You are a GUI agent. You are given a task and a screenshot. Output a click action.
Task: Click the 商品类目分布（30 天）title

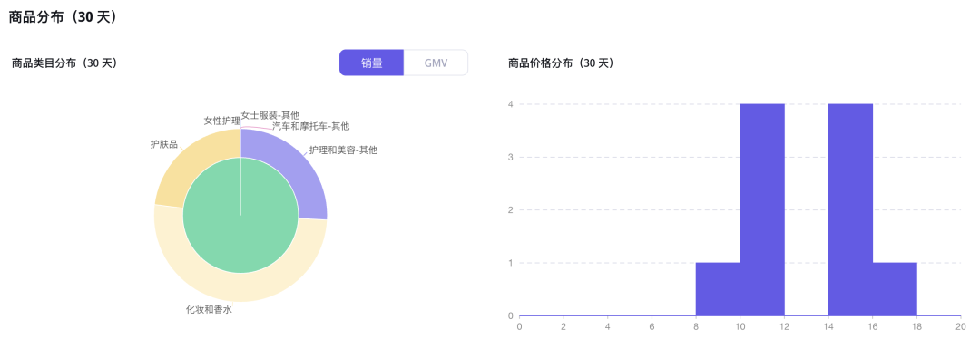[x=64, y=63]
